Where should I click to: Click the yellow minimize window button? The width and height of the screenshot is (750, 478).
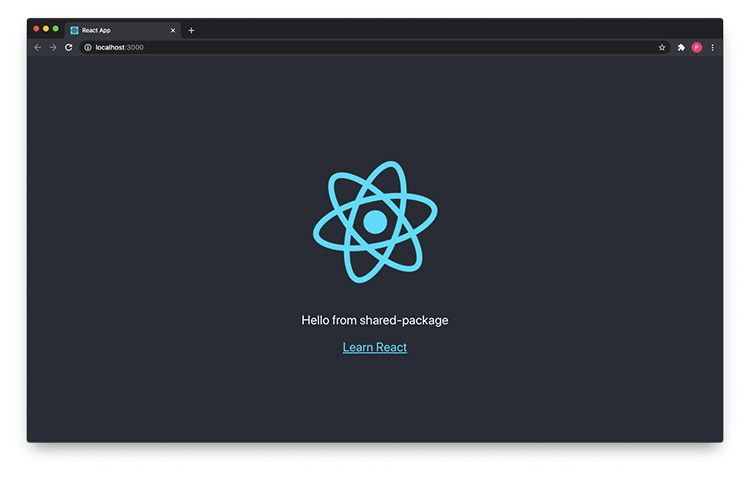[x=46, y=29]
